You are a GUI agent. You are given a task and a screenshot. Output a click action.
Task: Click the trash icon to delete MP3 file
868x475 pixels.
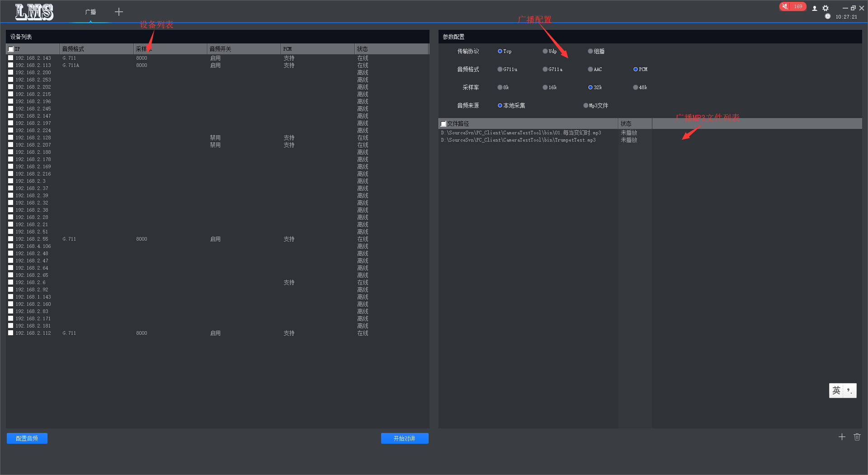tap(857, 437)
